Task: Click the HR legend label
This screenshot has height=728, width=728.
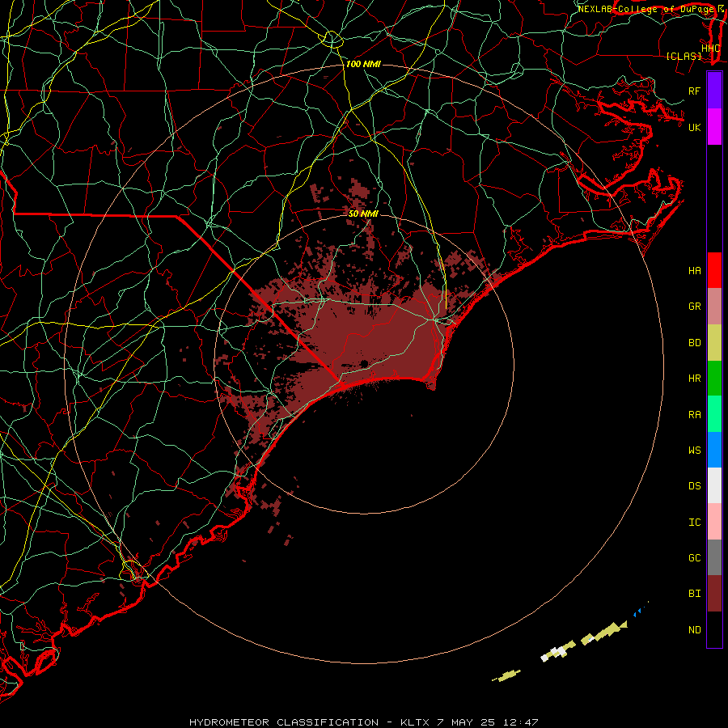Action: point(695,379)
